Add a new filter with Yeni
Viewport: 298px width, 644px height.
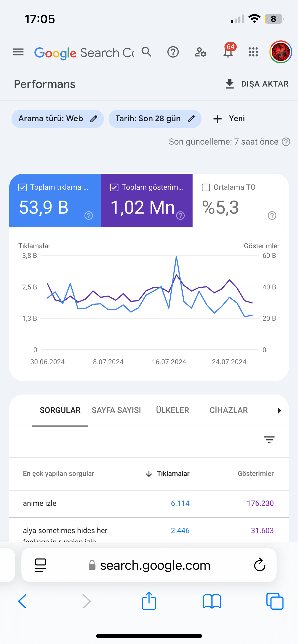229,119
